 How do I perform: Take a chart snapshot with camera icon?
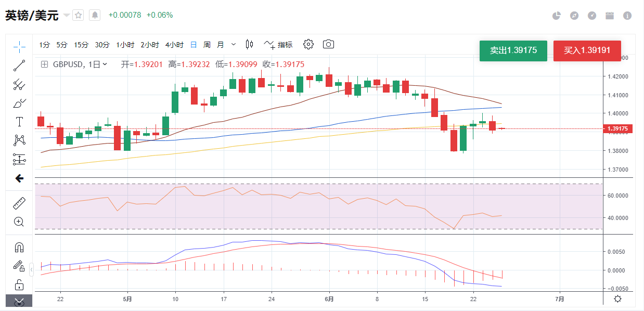click(328, 44)
